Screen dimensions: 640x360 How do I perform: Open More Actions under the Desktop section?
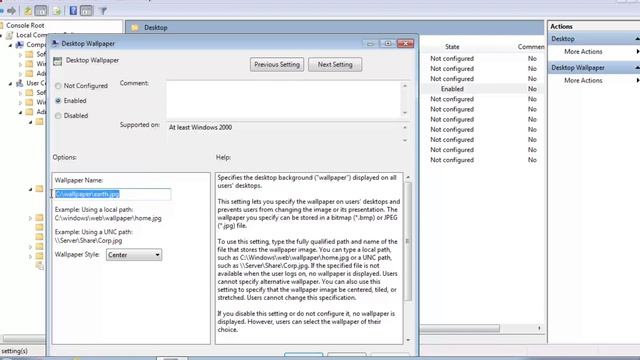(x=583, y=51)
